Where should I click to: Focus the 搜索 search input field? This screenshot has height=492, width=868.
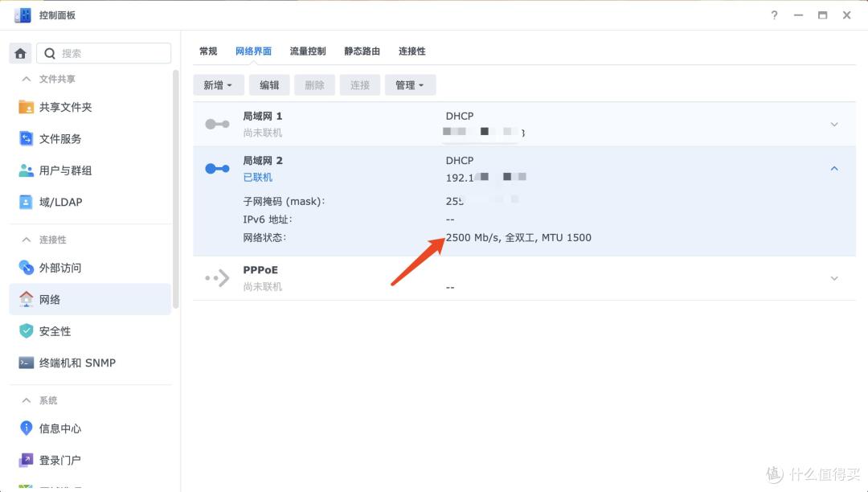coord(104,53)
